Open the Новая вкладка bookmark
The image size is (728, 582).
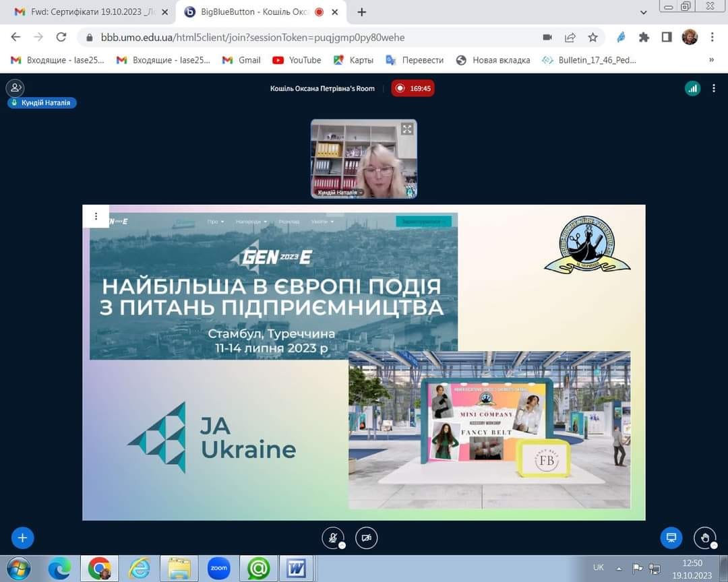pyautogui.click(x=493, y=60)
